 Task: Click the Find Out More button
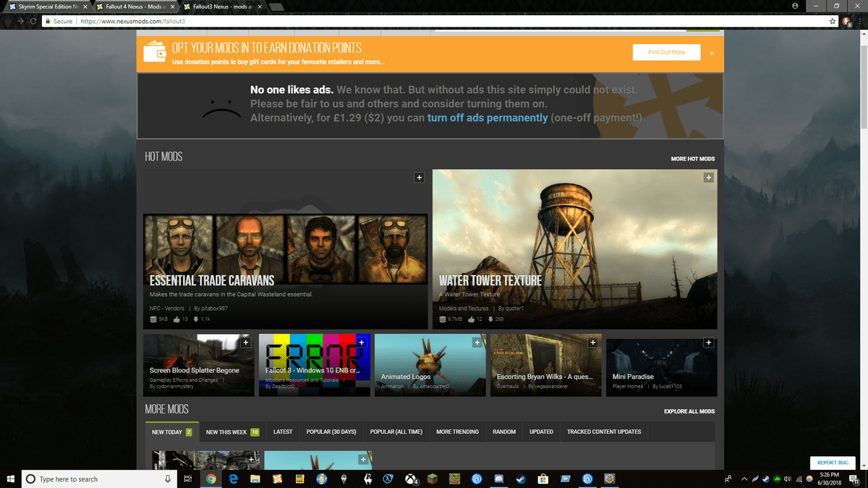[666, 52]
